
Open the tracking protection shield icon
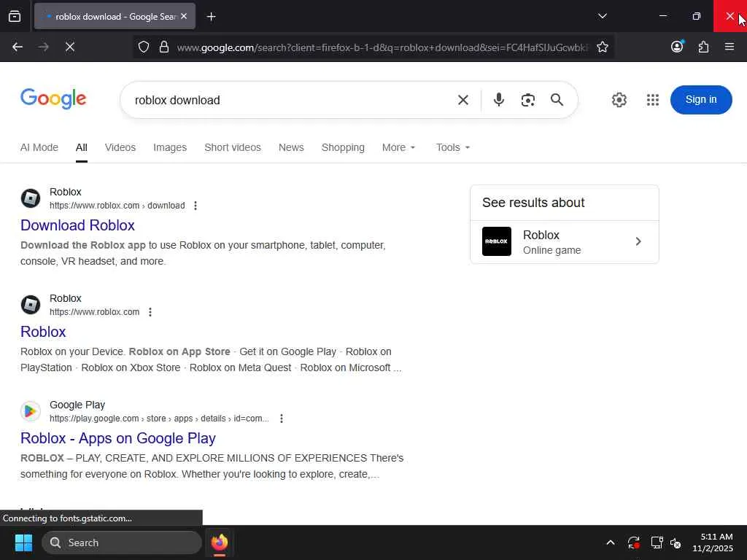click(x=144, y=47)
